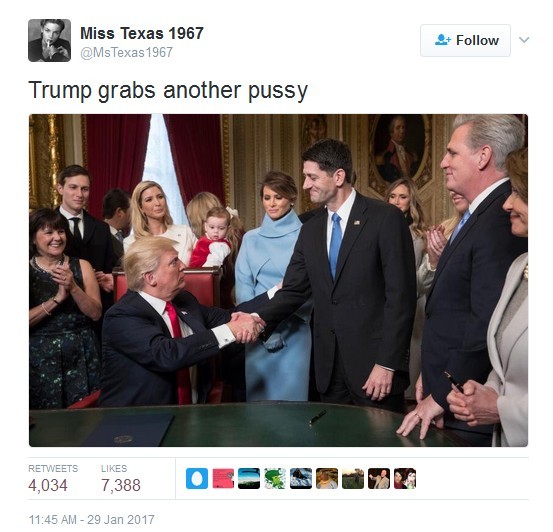Click the Follow button

click(465, 40)
